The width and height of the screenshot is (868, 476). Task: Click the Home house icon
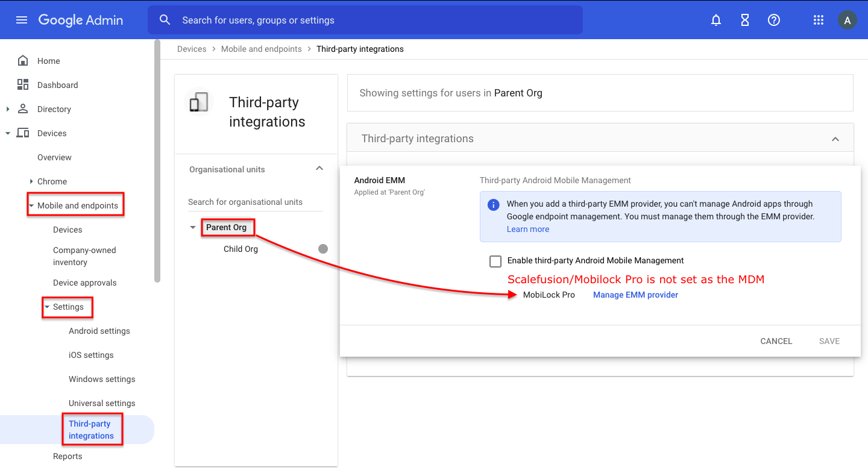pyautogui.click(x=23, y=60)
